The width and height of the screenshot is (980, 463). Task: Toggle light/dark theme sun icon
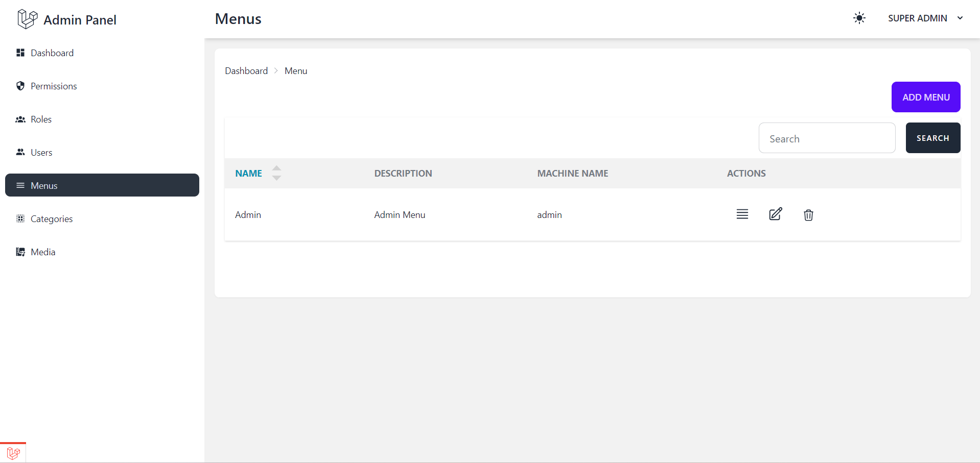point(859,18)
